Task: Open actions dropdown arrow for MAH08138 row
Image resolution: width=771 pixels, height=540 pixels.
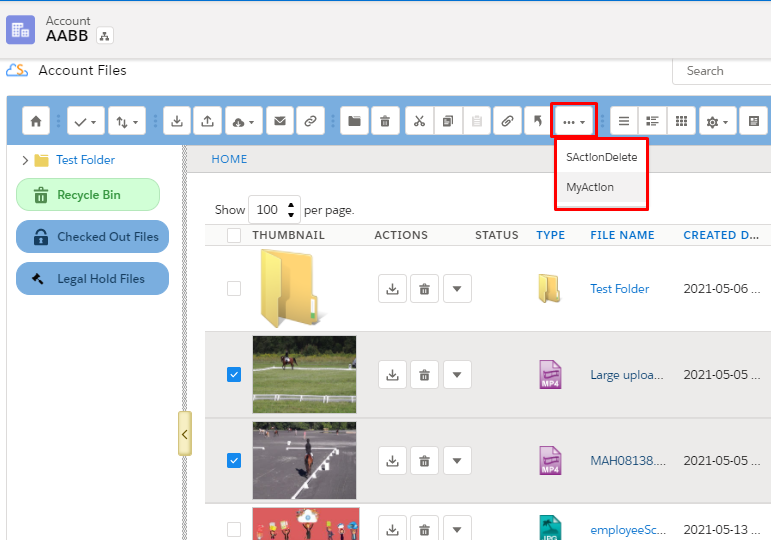Action: point(457,461)
